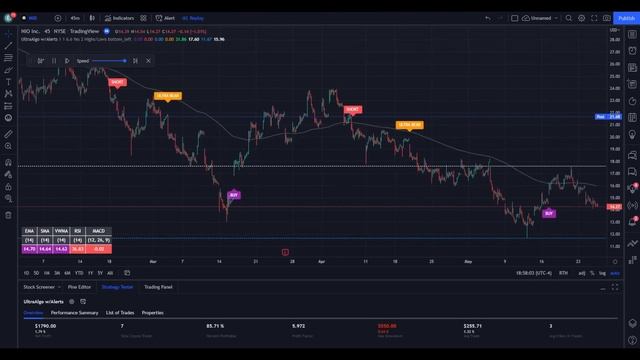Image resolution: width=640 pixels, height=360 pixels.
Task: Select the trend line drawing tool
Action: point(8,46)
